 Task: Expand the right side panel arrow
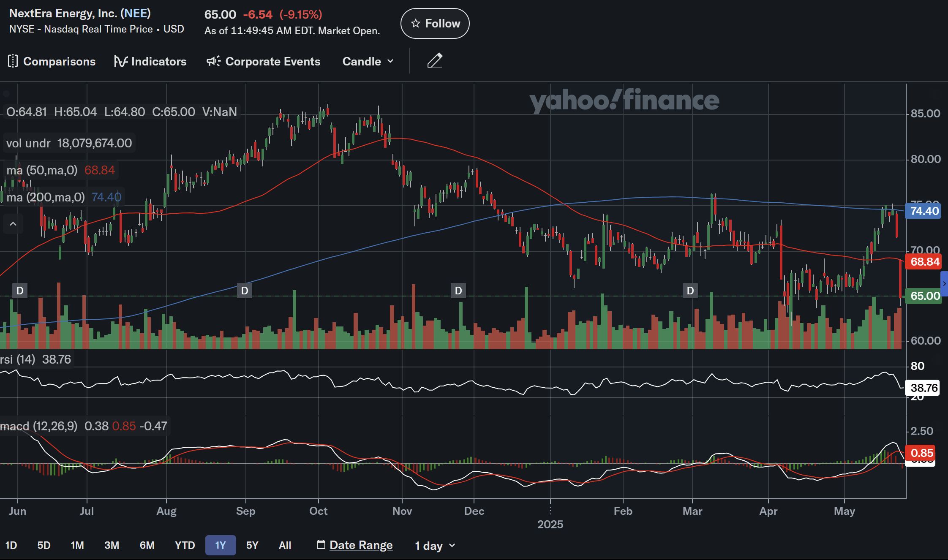point(944,284)
